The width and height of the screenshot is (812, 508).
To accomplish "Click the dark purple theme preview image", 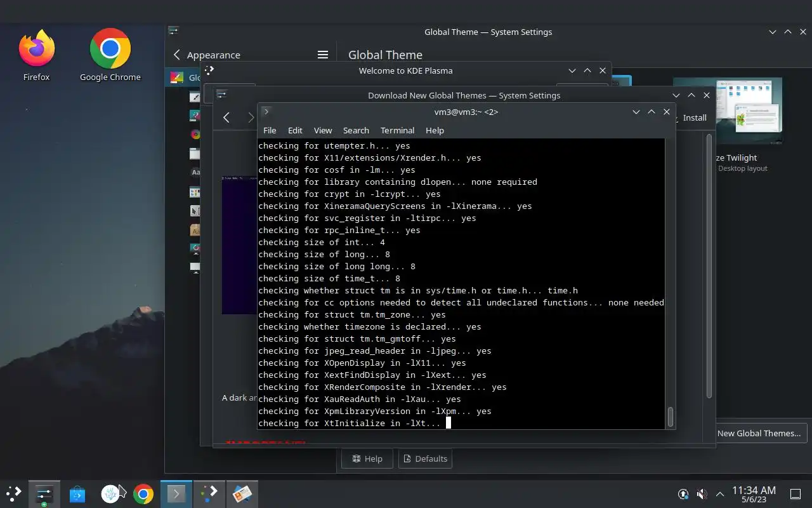I will [239, 244].
